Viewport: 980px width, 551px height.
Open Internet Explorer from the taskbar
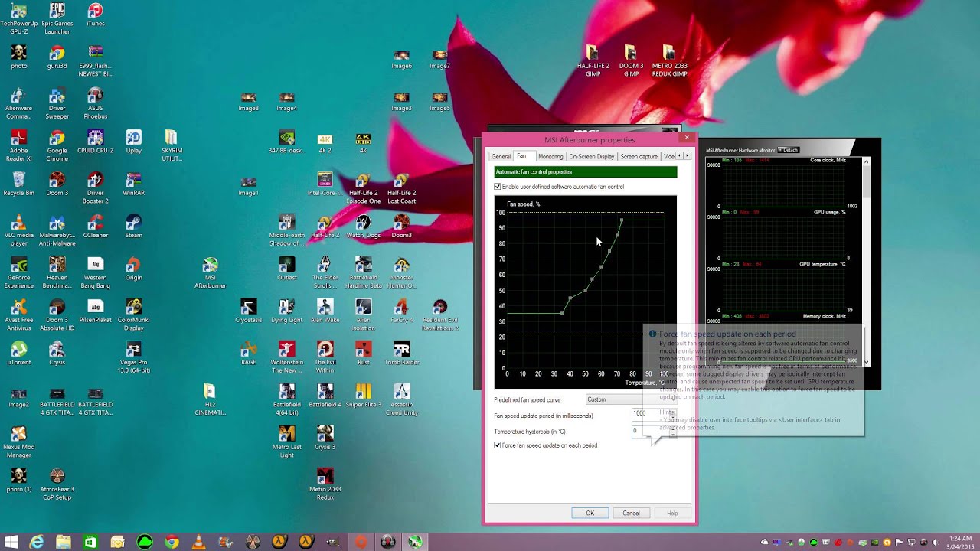click(x=36, y=542)
